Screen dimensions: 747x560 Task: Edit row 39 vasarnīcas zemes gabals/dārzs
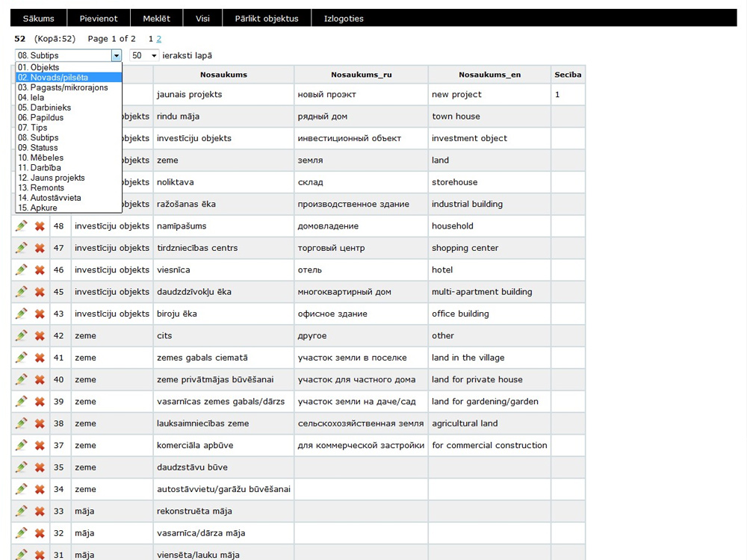(22, 401)
